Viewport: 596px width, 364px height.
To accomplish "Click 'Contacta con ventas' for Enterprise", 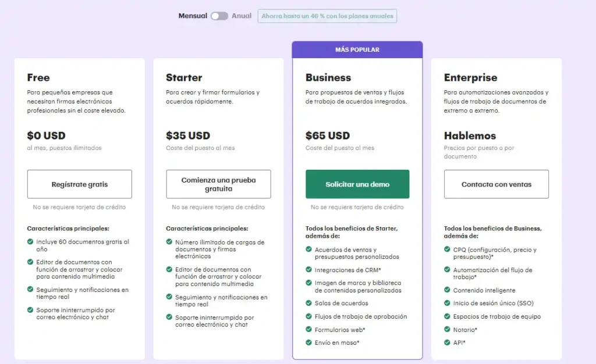I will (x=496, y=184).
